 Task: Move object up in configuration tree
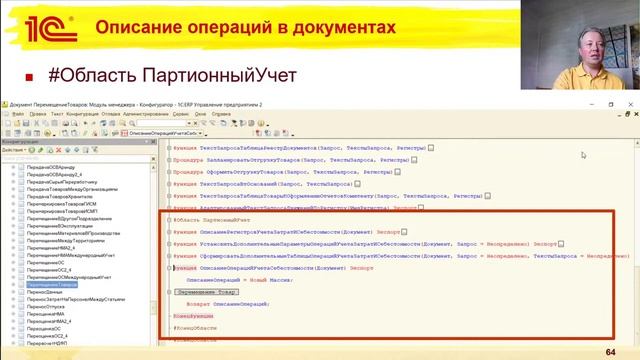point(67,150)
